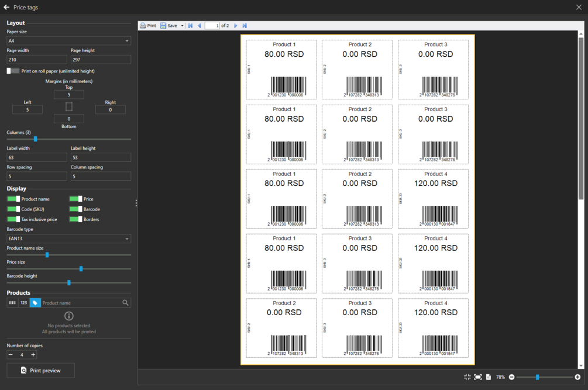This screenshot has height=390, width=588.
Task: Open the Paper size A4 dropdown
Action: tap(68, 41)
